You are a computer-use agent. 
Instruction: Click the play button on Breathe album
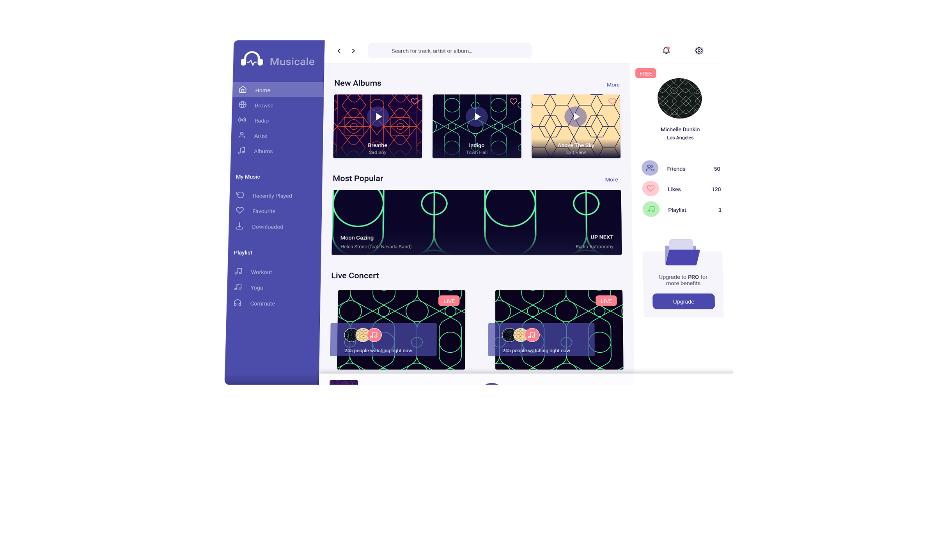click(x=378, y=117)
